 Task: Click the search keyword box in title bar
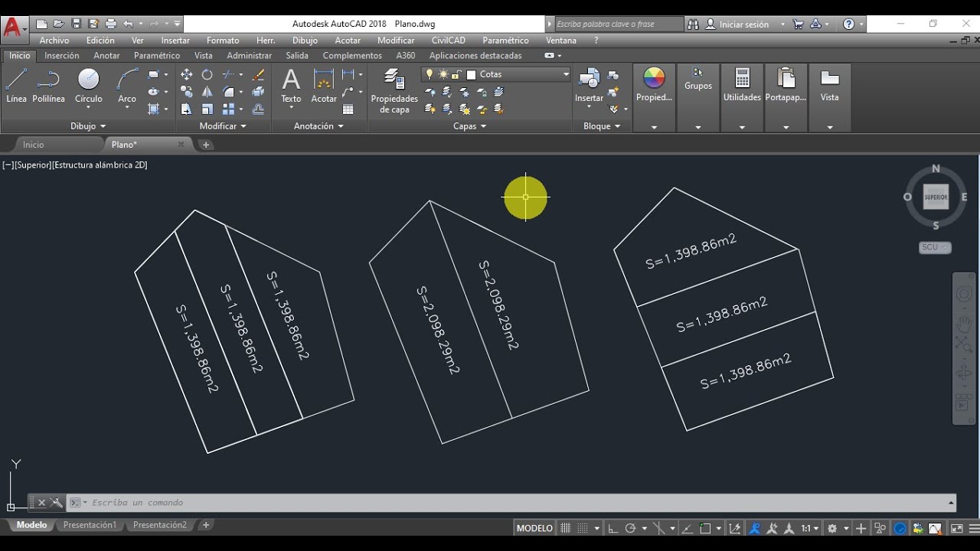click(x=618, y=24)
